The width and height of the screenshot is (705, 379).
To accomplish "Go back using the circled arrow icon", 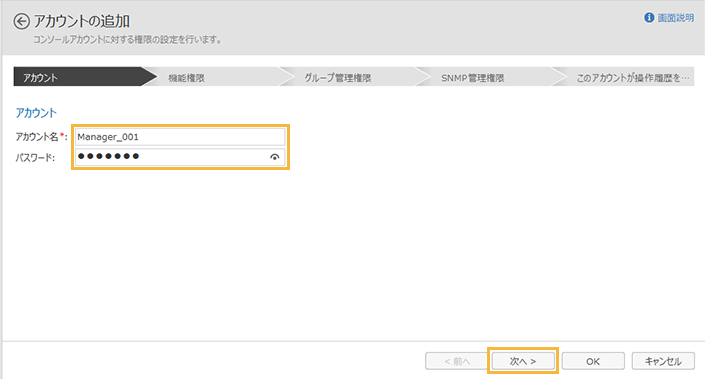I will [22, 21].
